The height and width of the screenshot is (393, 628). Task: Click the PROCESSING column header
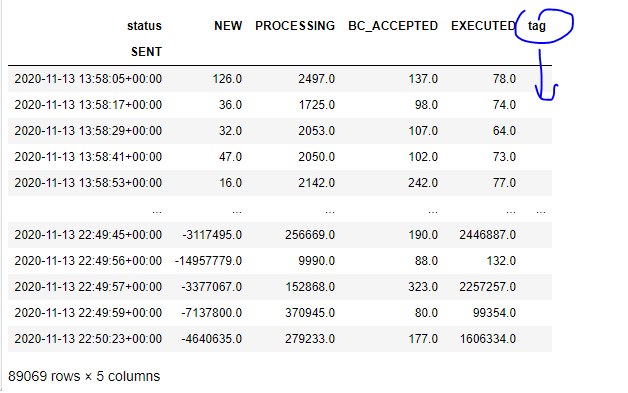[x=295, y=26]
